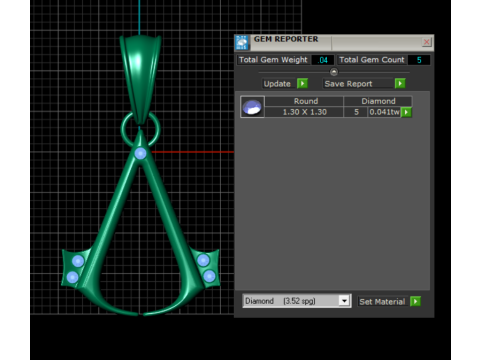Select the top gem on the pendant
Viewport: 480px width, 360px height.
click(x=140, y=153)
